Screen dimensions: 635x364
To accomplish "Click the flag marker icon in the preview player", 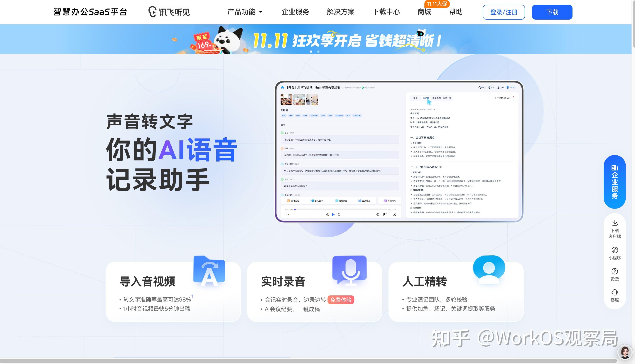I will coord(385,214).
